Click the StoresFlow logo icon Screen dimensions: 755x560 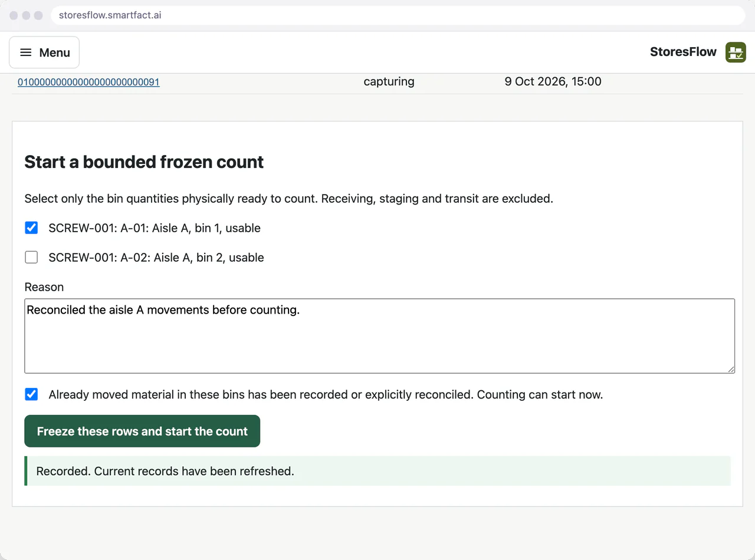[736, 52]
